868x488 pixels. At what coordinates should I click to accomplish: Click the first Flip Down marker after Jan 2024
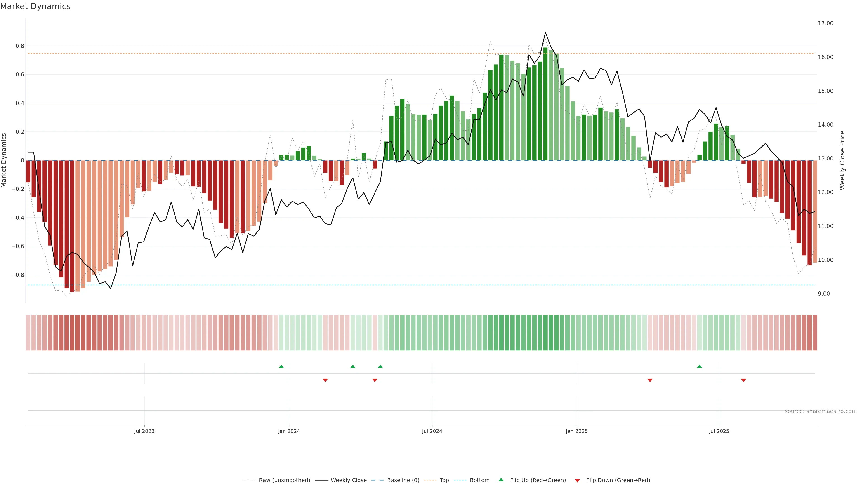[325, 380]
